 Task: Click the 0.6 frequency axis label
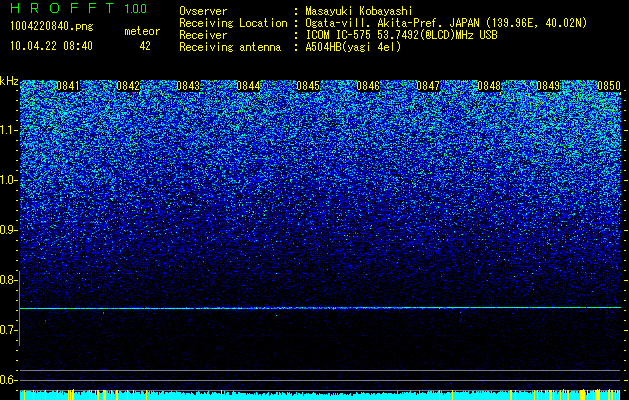click(x=8, y=380)
